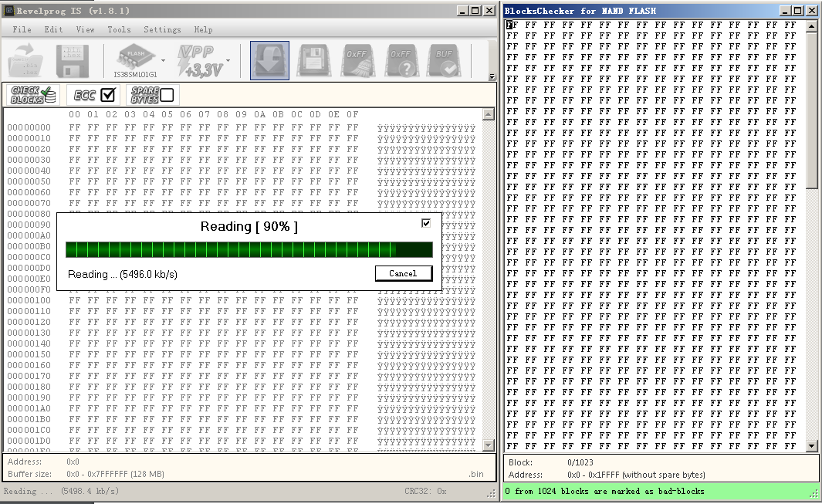Click the BlocksChecker scroll down arrow
Screen dimensions: 822x504
pyautogui.click(x=812, y=446)
